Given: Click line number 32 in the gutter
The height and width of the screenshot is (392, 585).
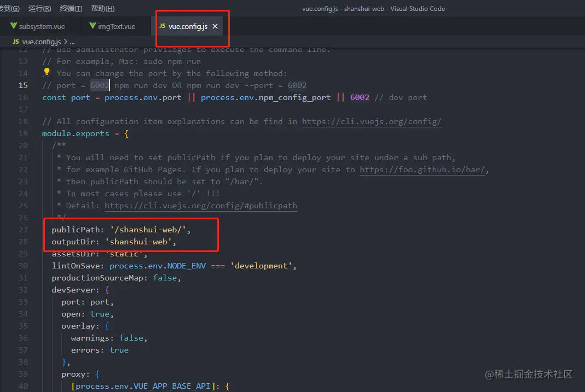Looking at the screenshot, I should pyautogui.click(x=23, y=290).
